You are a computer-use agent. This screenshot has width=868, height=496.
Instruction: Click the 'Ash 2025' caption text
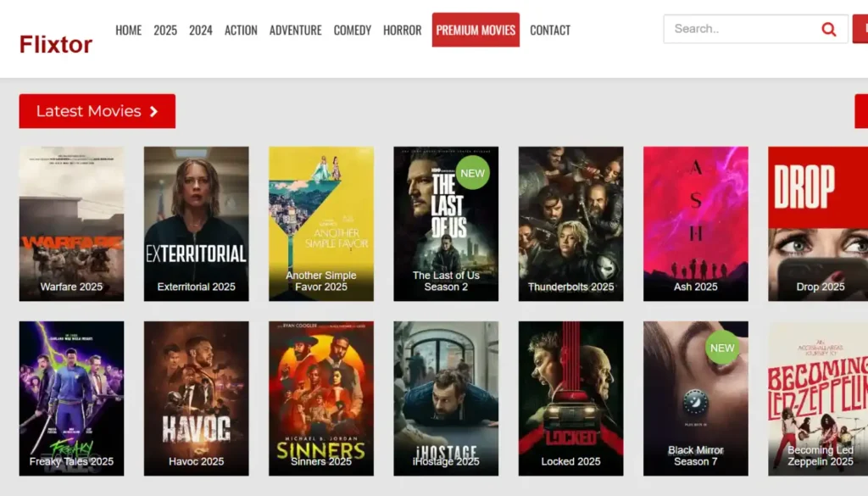point(695,287)
